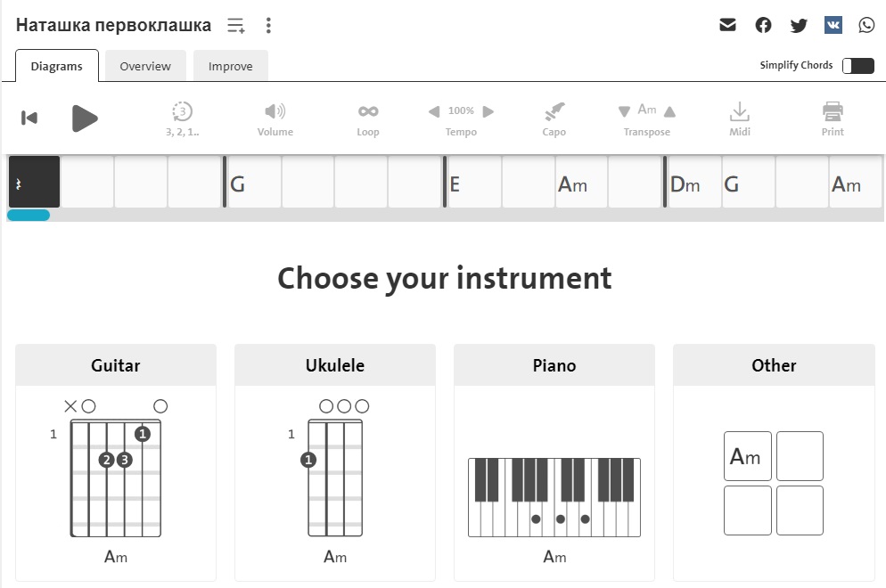Transpose up with the up triangle

pos(669,111)
